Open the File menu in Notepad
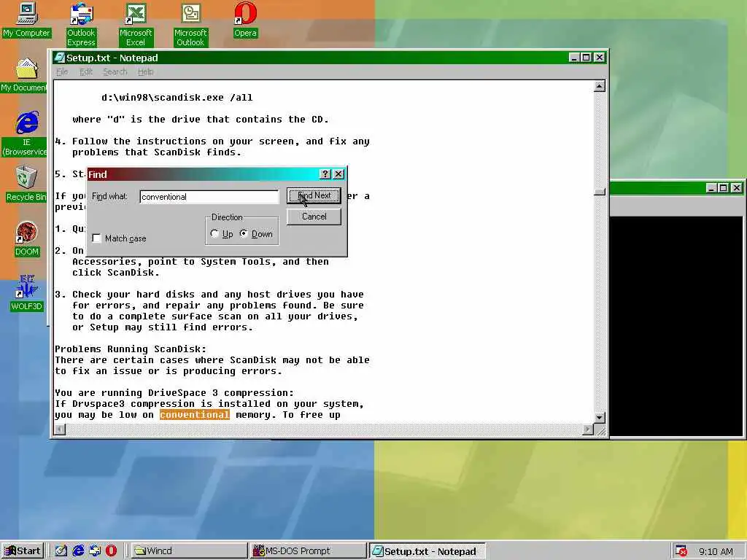 coord(62,72)
